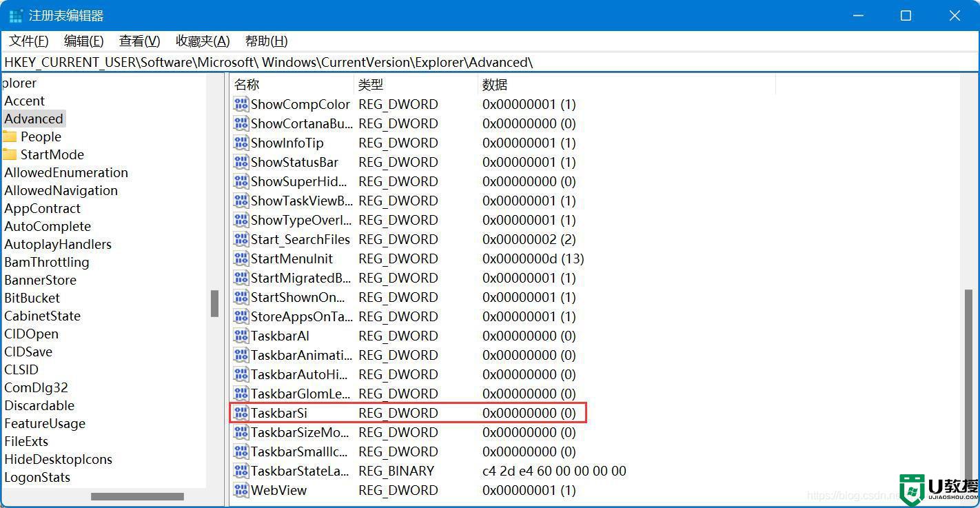Click the TaskbarStateLa... binary value icon
This screenshot has height=508, width=980.
pyautogui.click(x=241, y=471)
